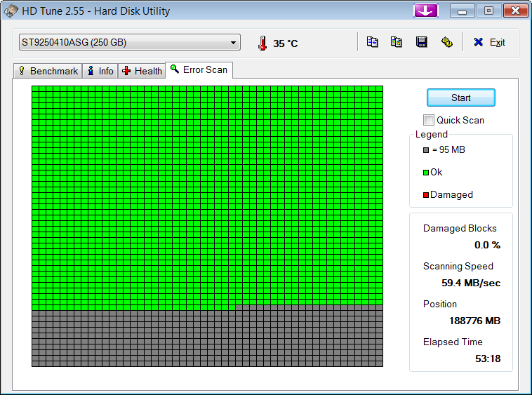This screenshot has height=395, width=532.
Task: Click the purple download arrow button
Action: click(x=426, y=11)
